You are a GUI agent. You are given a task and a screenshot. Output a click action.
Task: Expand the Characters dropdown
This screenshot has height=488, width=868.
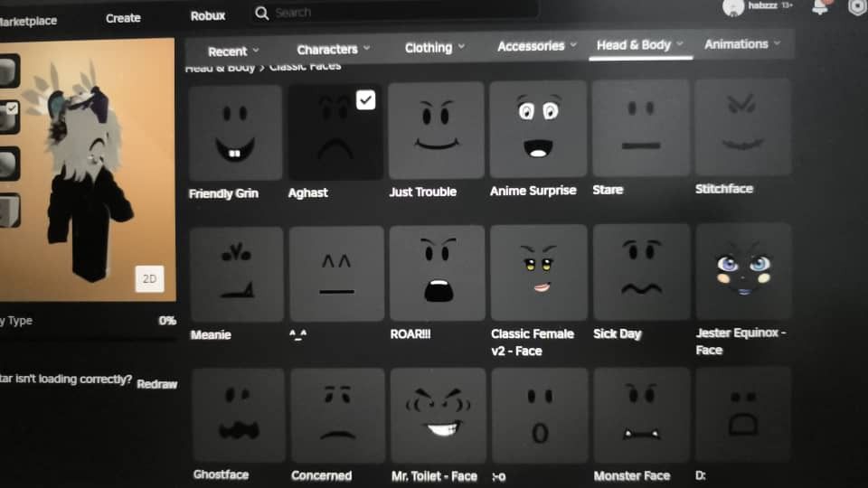click(x=334, y=49)
